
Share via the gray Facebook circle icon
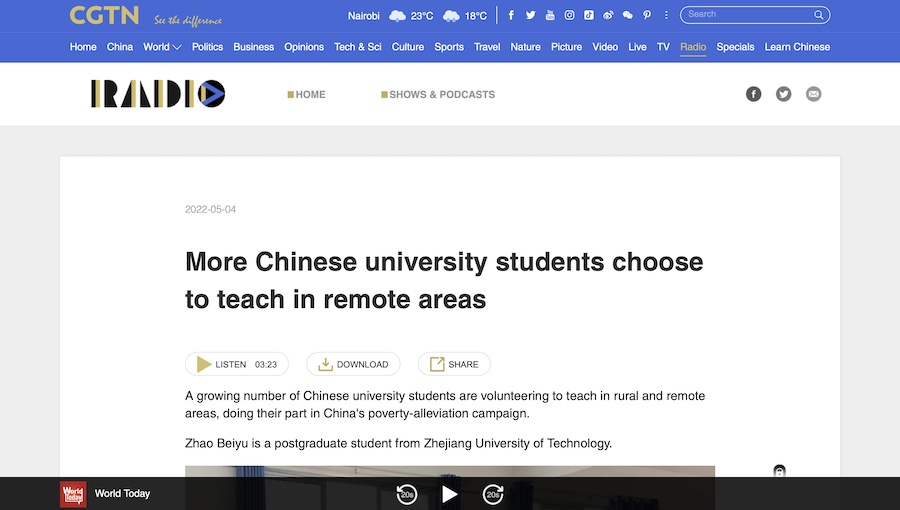pos(754,94)
